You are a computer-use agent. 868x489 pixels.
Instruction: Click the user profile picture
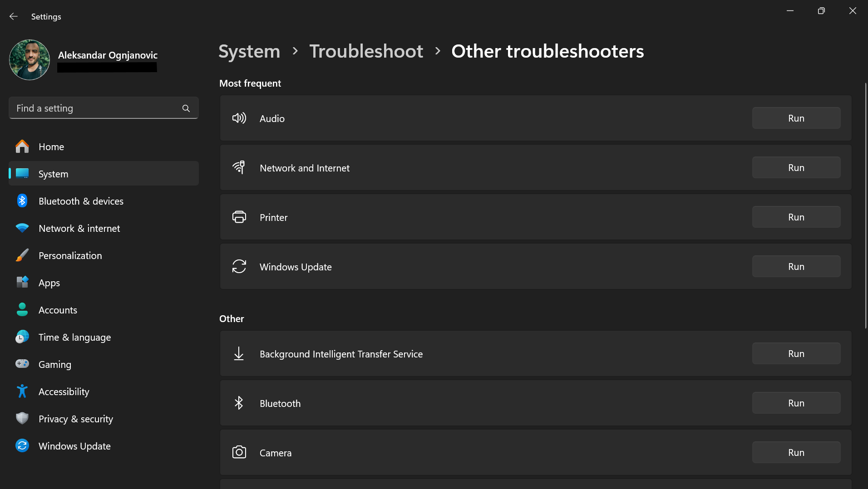pyautogui.click(x=30, y=60)
